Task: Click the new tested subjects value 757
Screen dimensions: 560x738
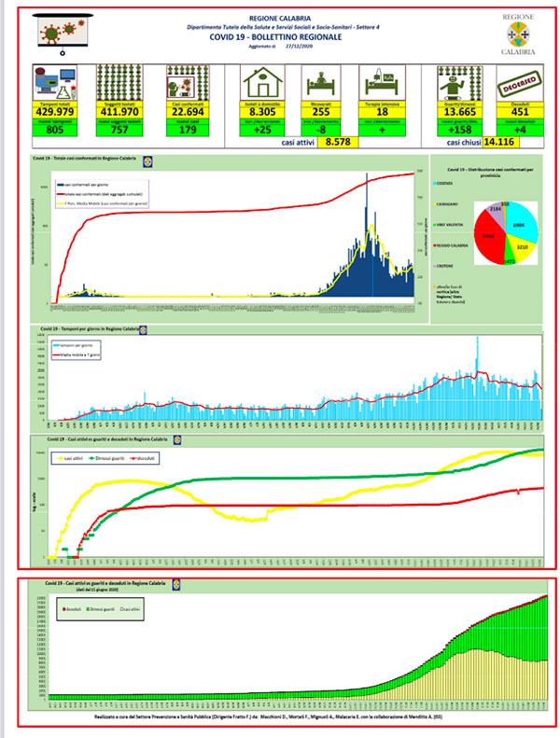Action: click(119, 130)
